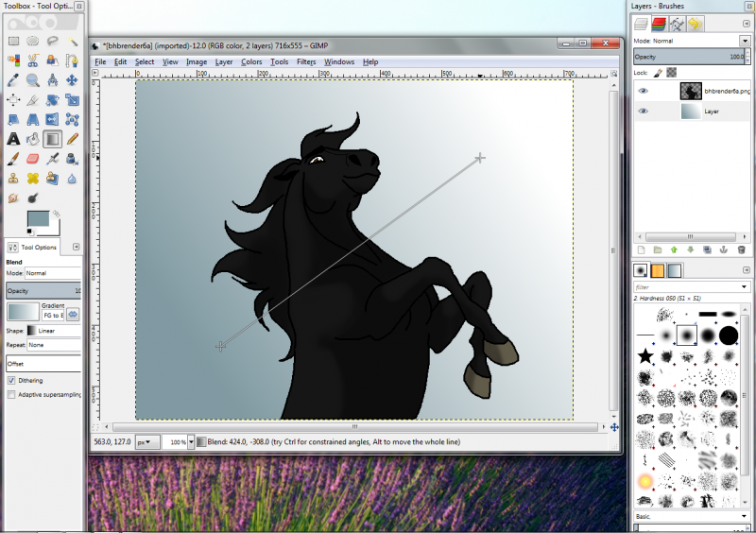Screen dimensions: 756x533
Task: Click the navigate image icon at canvas corner
Action: point(614,427)
